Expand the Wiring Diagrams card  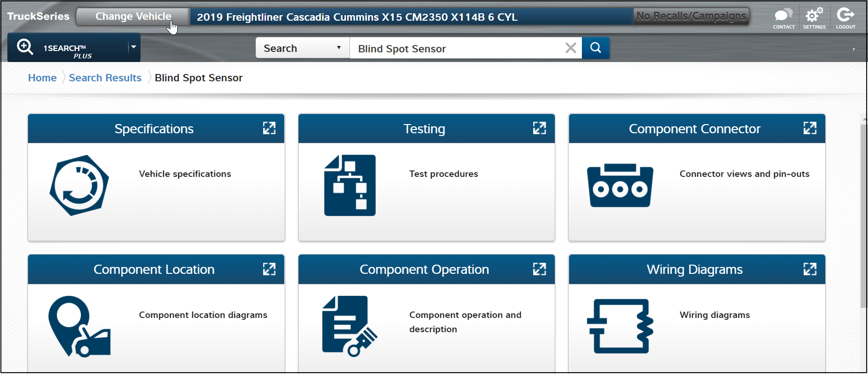tap(810, 269)
